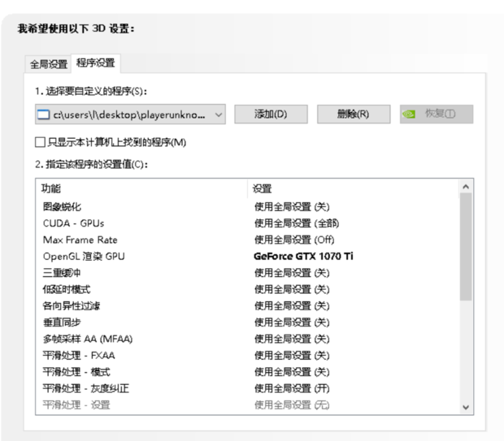
Task: Click the 功能 column header
Action: (x=141, y=188)
